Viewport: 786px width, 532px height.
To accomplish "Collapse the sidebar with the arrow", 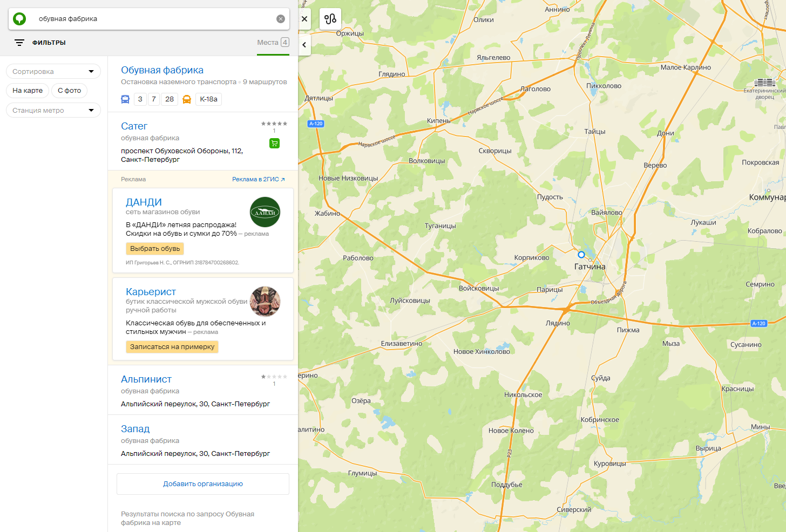I will coord(304,45).
